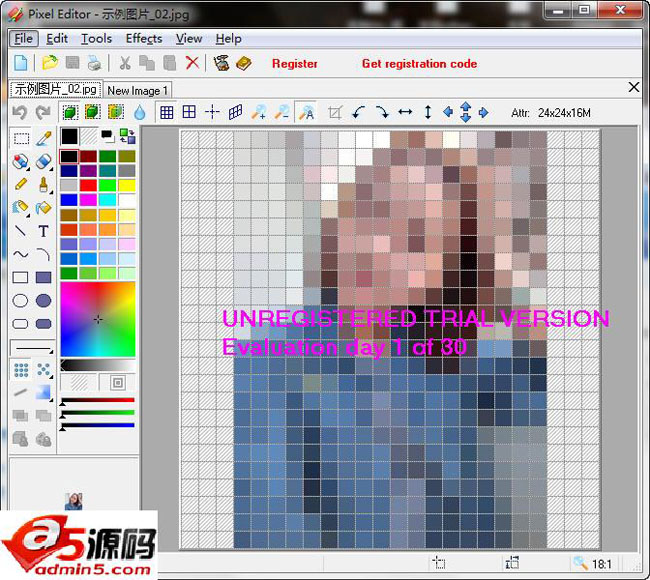Zoom in with magnifier plus icon

click(x=259, y=112)
